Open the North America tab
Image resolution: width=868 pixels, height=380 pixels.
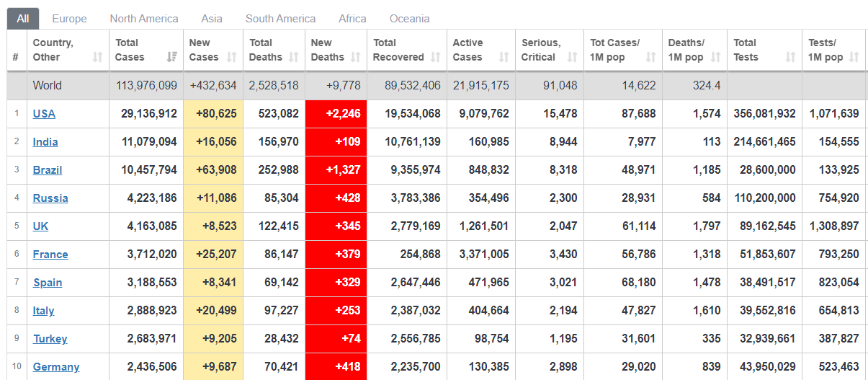[144, 19]
